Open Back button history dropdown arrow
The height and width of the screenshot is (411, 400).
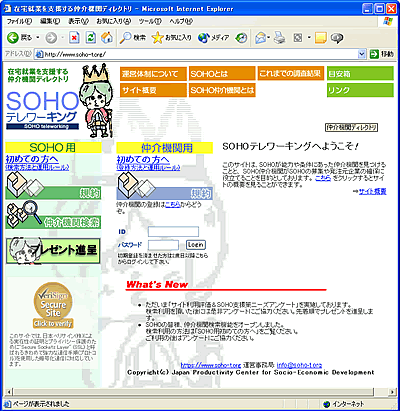pyautogui.click(x=38, y=38)
